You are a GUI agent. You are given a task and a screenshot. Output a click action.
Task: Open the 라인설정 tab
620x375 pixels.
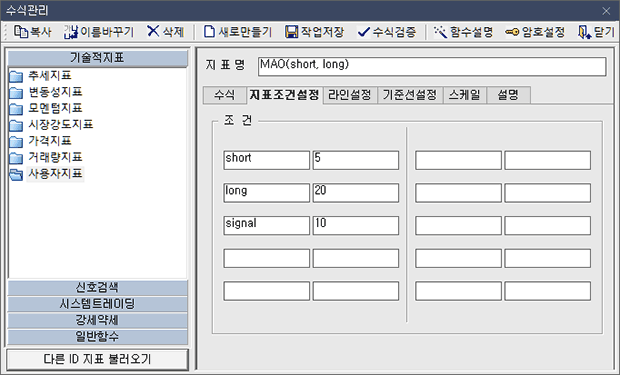(x=350, y=95)
